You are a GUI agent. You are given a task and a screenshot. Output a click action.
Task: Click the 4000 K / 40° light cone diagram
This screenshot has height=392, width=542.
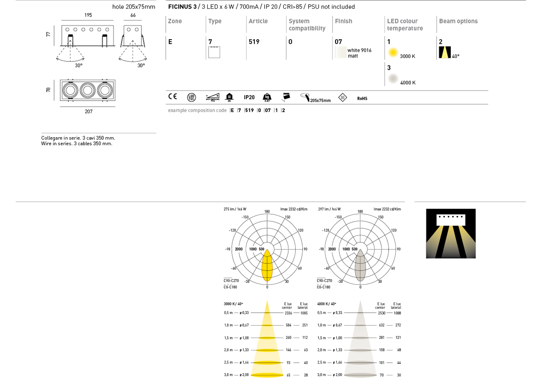(360, 339)
